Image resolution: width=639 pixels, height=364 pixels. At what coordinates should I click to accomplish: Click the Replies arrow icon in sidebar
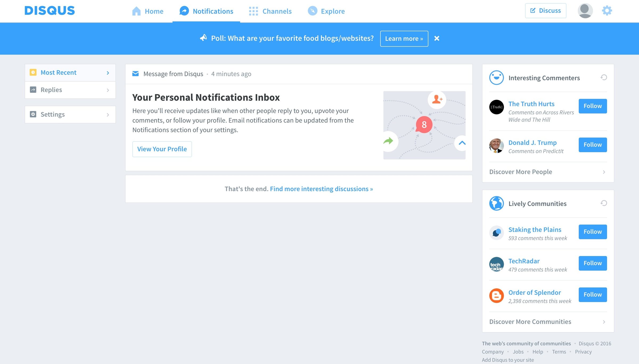click(33, 90)
